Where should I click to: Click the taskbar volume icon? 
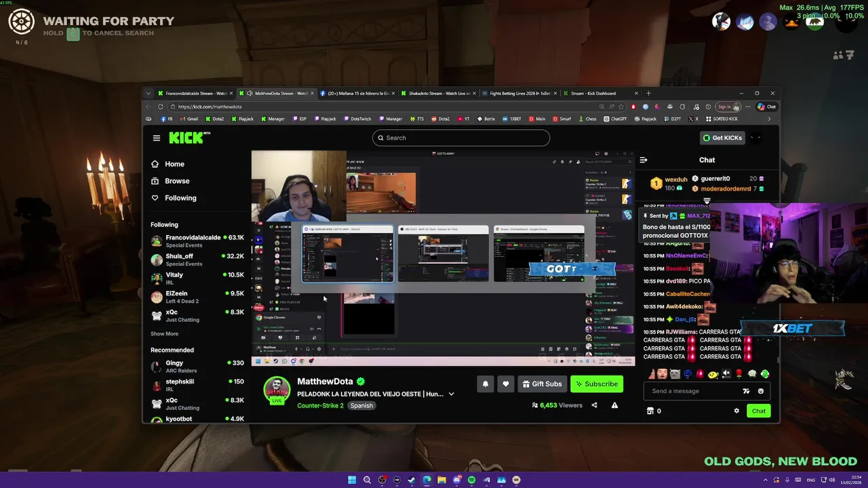pyautogui.click(x=833, y=480)
